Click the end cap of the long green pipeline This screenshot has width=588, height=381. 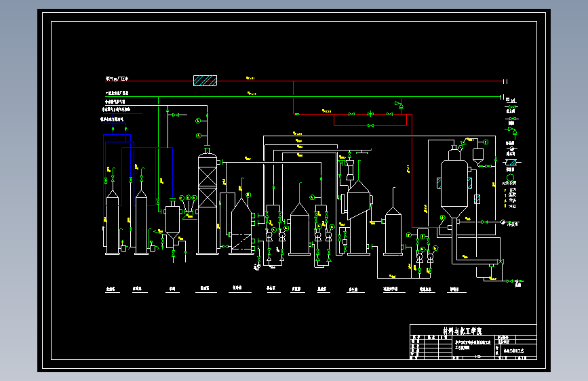(502, 97)
